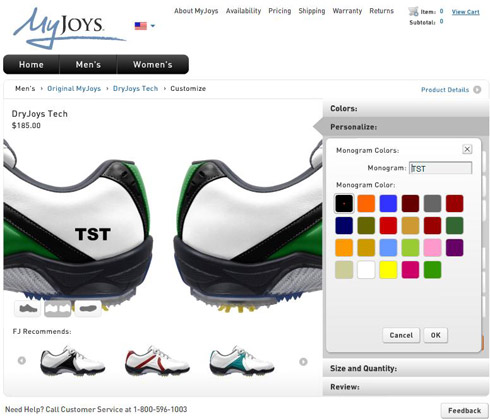The image size is (490, 419).
Task: Pick the gray monogram color swatch
Action: coord(432,203)
